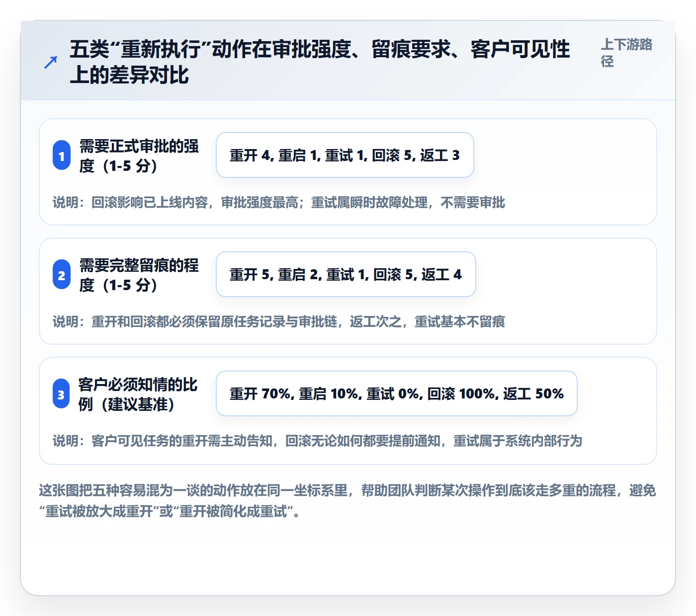Click the summary paragraph 这张图把五种容易混为一谈

tap(348, 501)
